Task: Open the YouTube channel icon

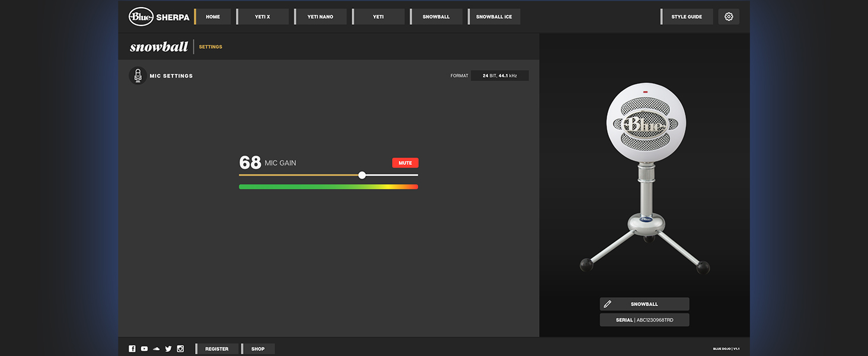Action: point(144,349)
